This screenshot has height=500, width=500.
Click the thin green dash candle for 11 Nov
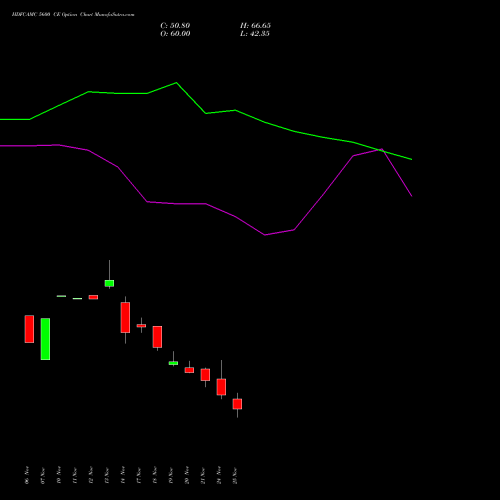77,299
